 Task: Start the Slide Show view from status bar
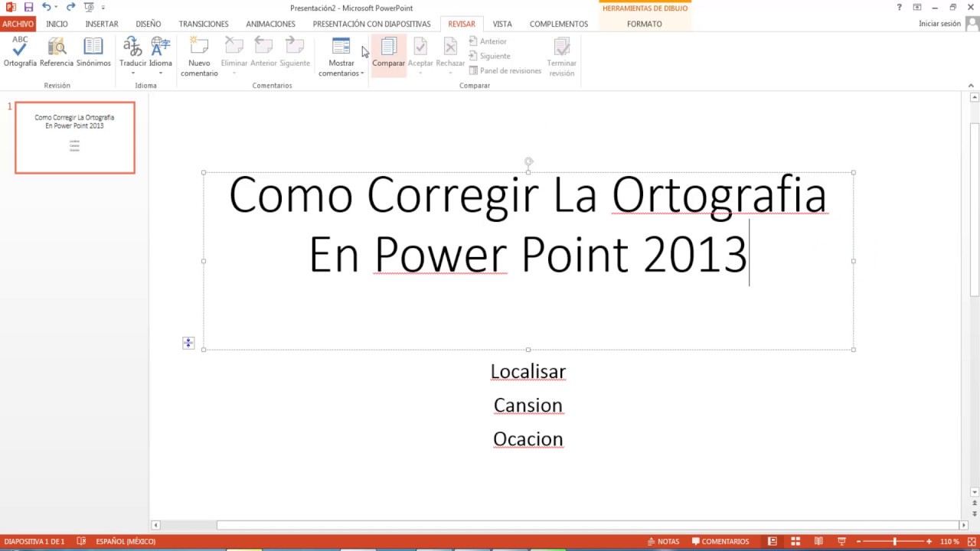point(841,541)
